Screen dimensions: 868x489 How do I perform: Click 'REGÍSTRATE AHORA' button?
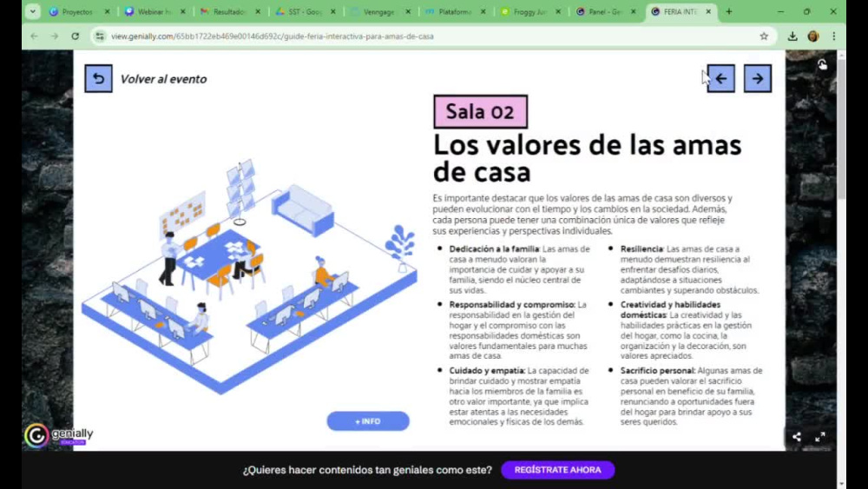(557, 470)
